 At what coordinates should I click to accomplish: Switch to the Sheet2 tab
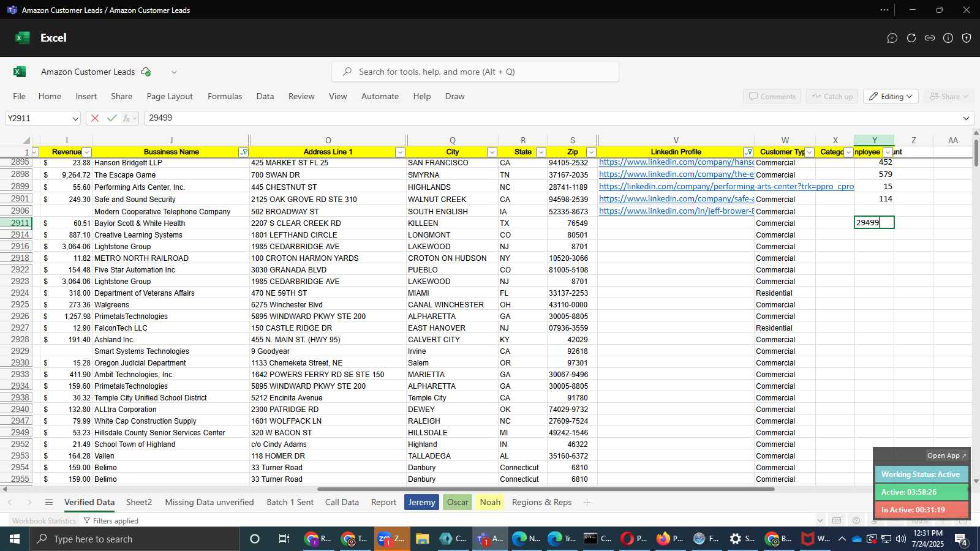pyautogui.click(x=139, y=502)
